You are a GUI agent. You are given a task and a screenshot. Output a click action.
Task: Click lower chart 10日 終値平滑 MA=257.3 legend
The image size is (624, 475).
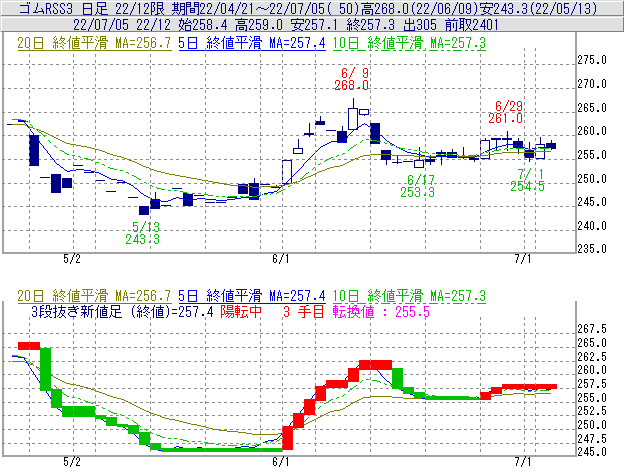click(x=410, y=296)
